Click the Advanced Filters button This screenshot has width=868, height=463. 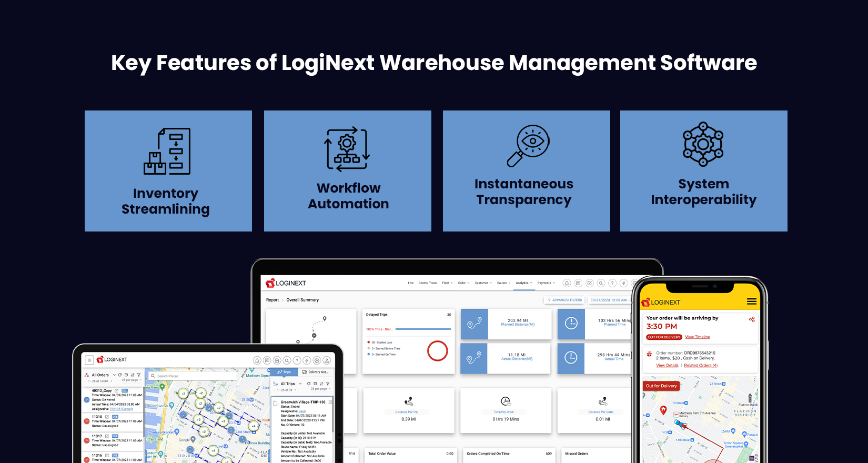pos(565,300)
